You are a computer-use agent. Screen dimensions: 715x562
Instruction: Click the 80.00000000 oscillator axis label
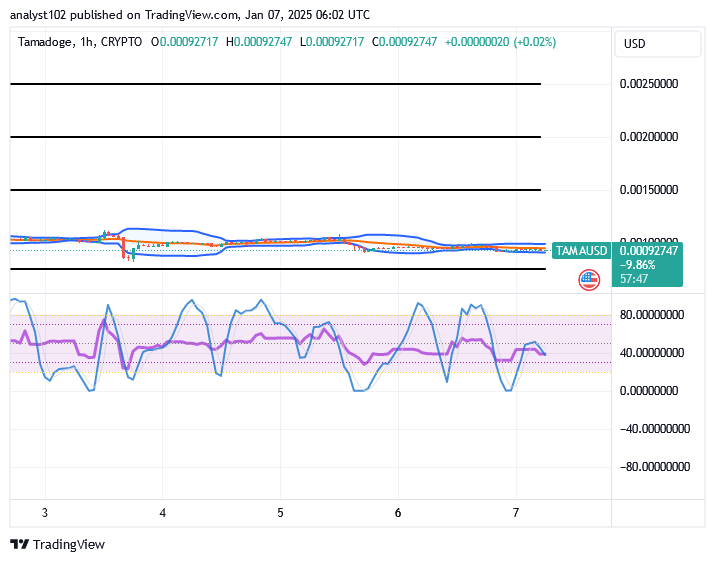click(652, 315)
